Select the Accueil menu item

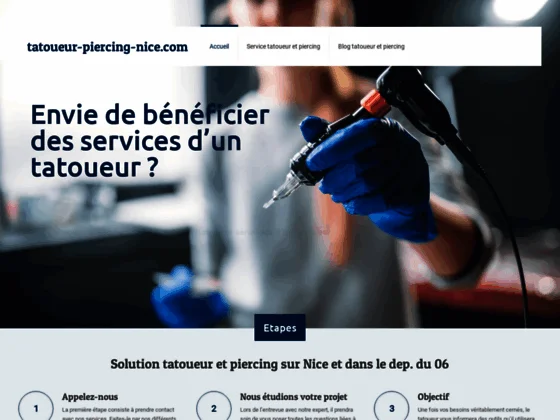click(219, 46)
